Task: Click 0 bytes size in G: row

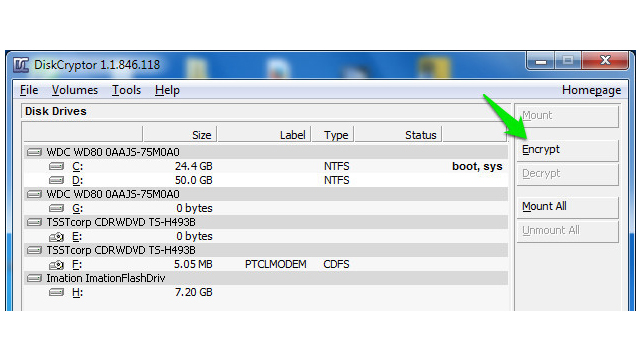Action: coord(194,209)
